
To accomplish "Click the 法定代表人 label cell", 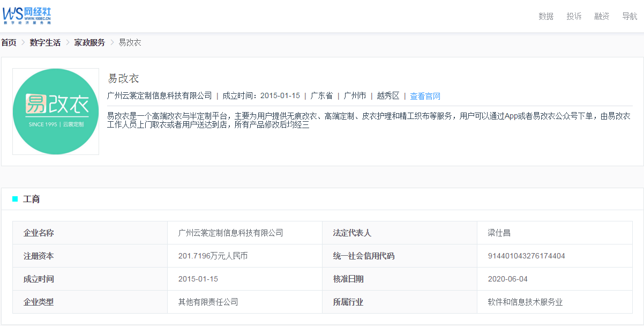I will tap(400, 233).
